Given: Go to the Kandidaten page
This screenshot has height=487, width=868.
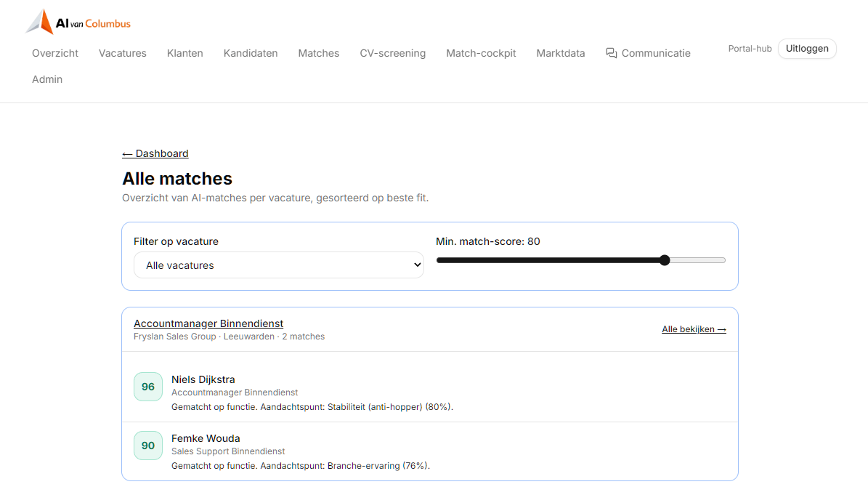Looking at the screenshot, I should [x=250, y=53].
